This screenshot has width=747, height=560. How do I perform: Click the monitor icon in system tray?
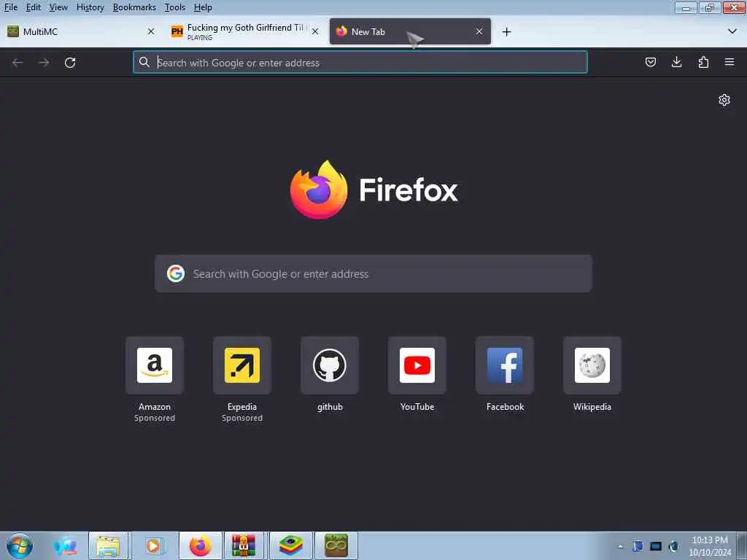click(656, 546)
